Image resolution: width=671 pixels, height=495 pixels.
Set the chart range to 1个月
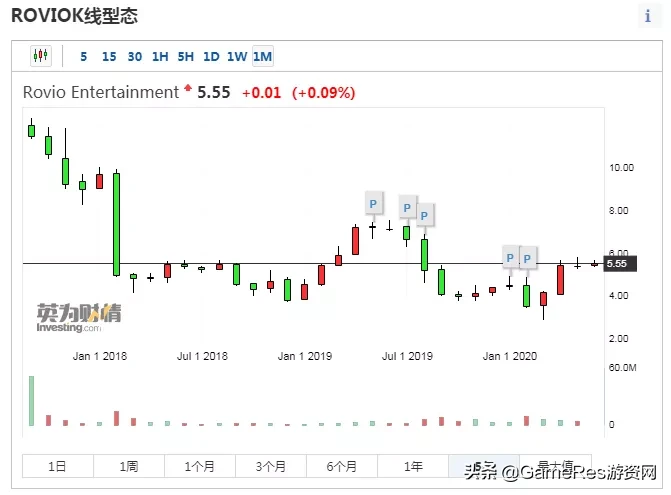coord(200,466)
